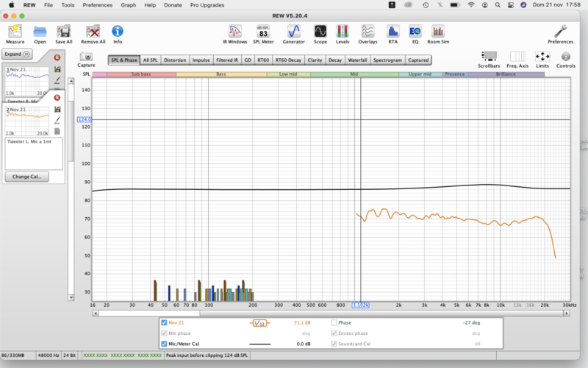Uncheck the Nov 21 trace checkbox

click(164, 322)
